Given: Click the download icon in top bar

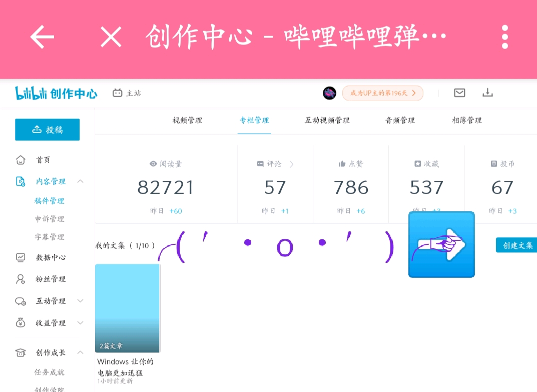Looking at the screenshot, I should point(487,93).
